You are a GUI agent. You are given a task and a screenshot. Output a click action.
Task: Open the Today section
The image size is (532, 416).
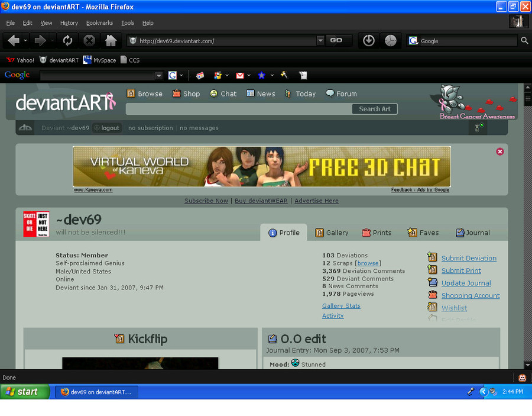(300, 93)
